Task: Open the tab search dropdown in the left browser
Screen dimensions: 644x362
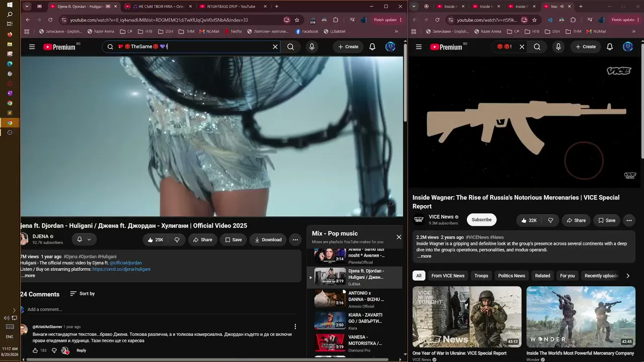Action: (x=27, y=7)
